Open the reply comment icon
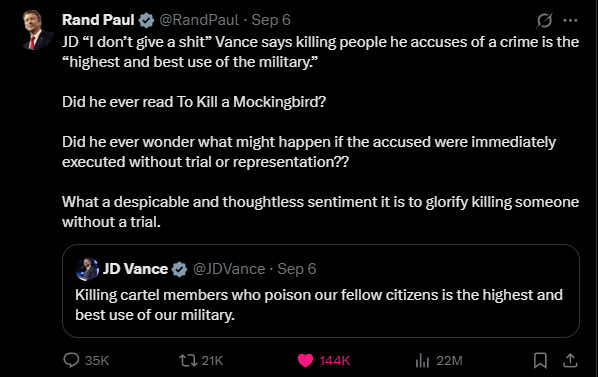Viewport: 598px width, 377px height. pos(71,360)
